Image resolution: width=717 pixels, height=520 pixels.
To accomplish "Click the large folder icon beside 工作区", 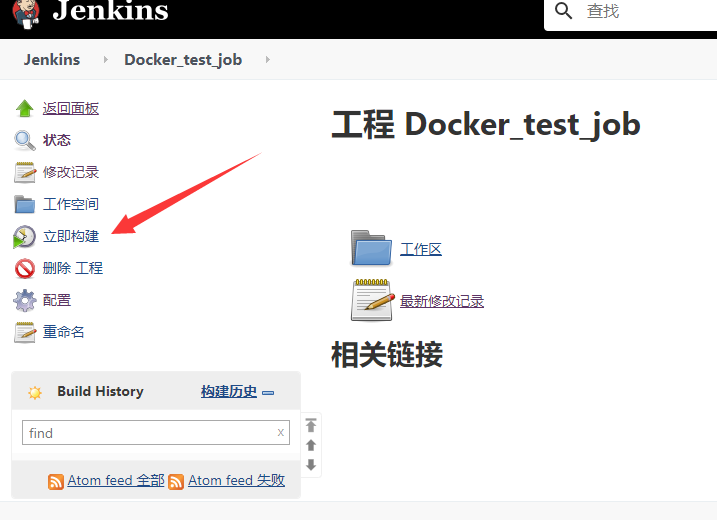I will (371, 248).
